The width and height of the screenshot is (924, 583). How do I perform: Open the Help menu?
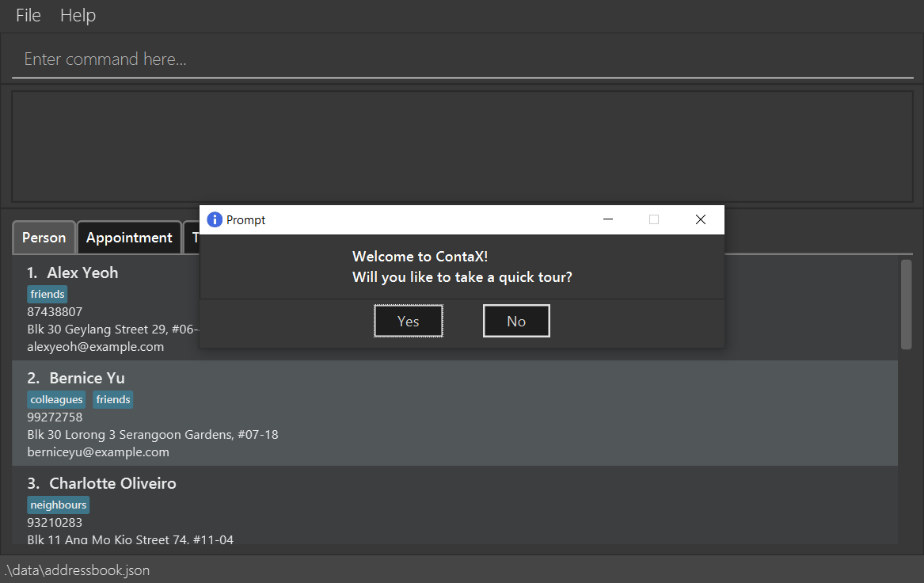[78, 15]
